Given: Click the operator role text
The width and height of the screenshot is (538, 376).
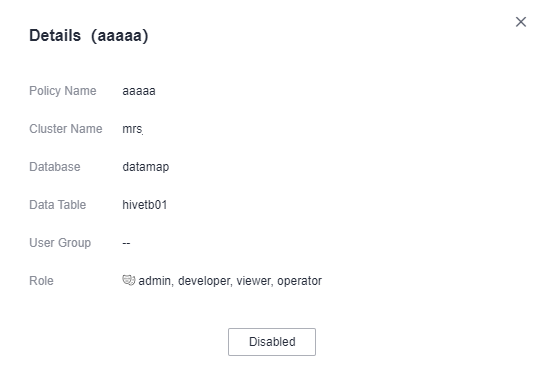Looking at the screenshot, I should [x=300, y=281].
